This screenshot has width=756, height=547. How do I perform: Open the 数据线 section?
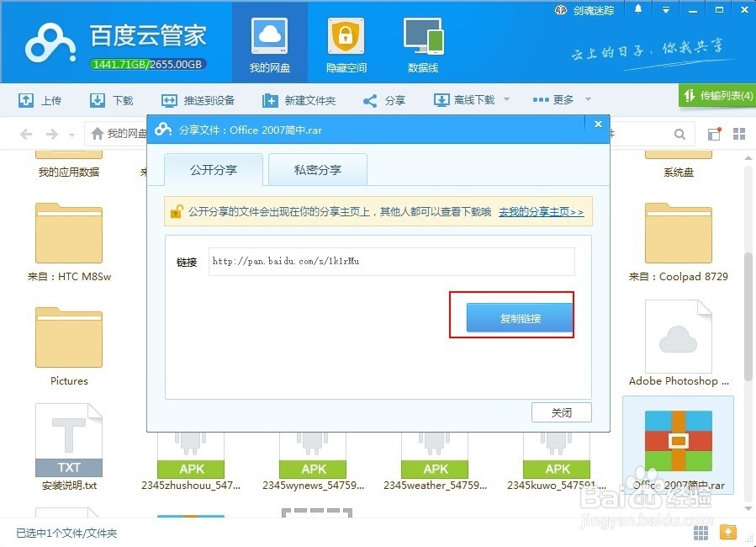(423, 45)
